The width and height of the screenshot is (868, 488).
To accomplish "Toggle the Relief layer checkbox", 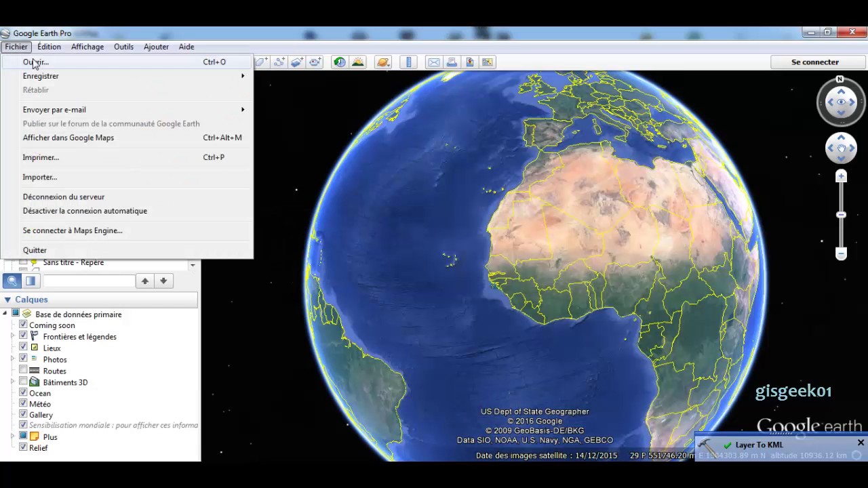I will (x=23, y=447).
